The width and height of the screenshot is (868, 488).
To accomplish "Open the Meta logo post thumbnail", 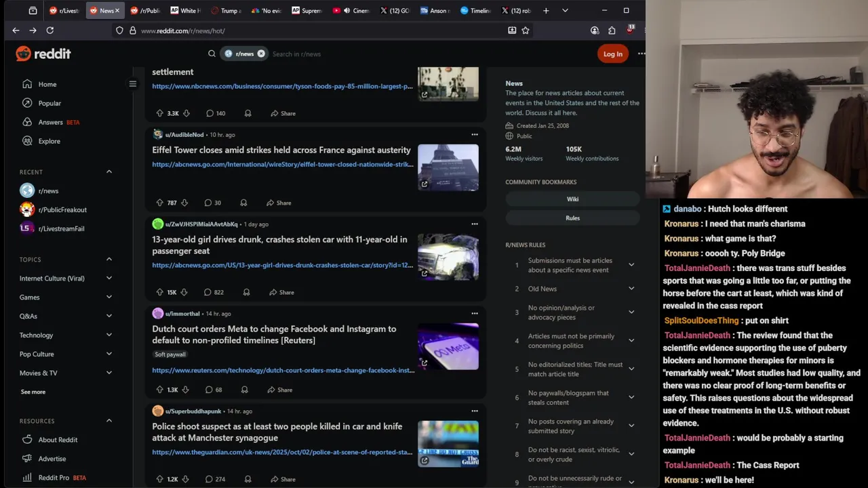I will (x=448, y=346).
